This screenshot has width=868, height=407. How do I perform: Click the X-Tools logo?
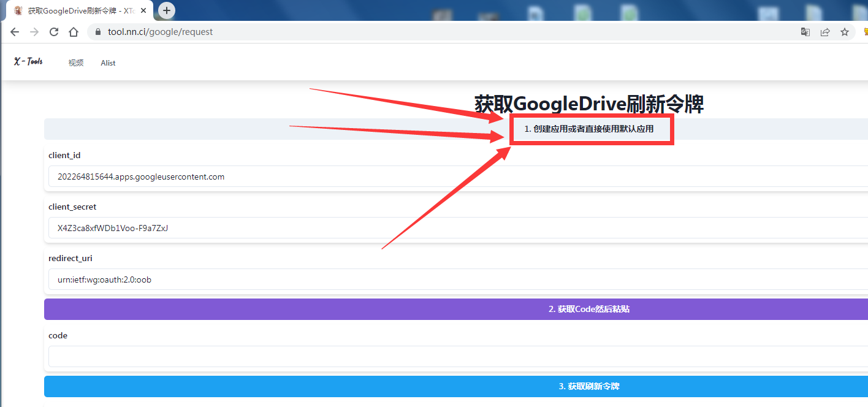[28, 61]
